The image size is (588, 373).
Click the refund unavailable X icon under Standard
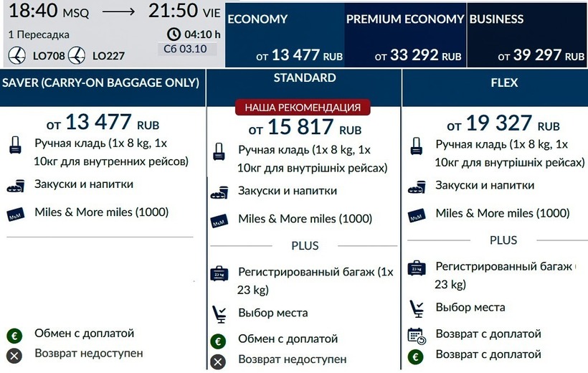point(218,360)
